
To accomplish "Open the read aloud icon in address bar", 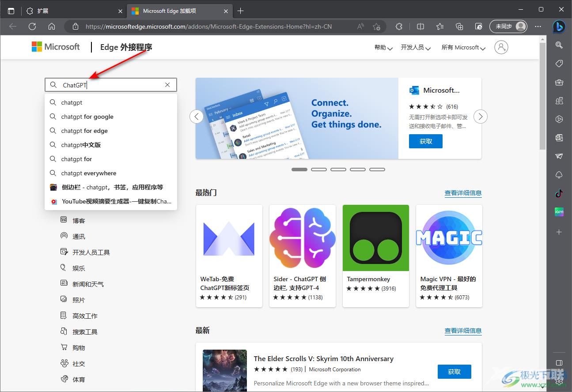I will [361, 26].
